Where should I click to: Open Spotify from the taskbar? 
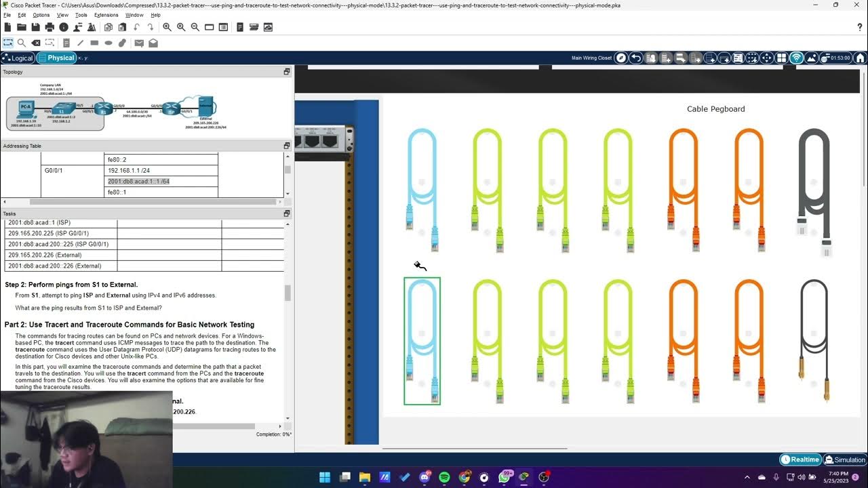(x=444, y=477)
